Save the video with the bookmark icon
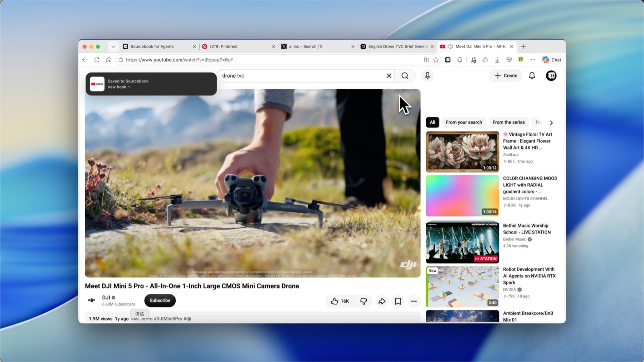The width and height of the screenshot is (644, 362). (x=398, y=301)
